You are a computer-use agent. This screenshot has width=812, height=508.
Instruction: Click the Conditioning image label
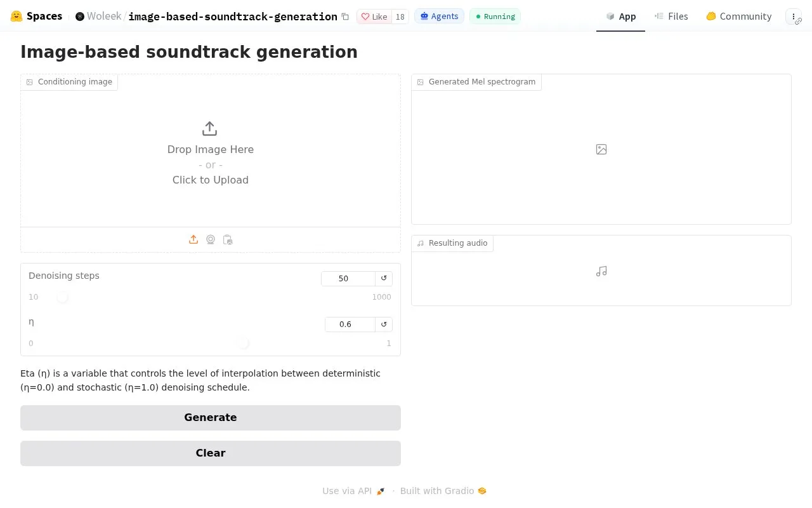[69, 82]
